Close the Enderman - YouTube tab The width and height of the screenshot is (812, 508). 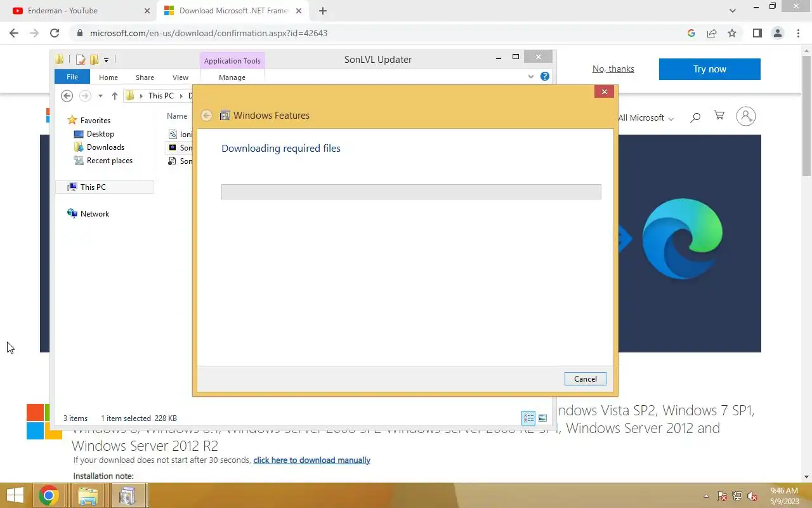147,11
